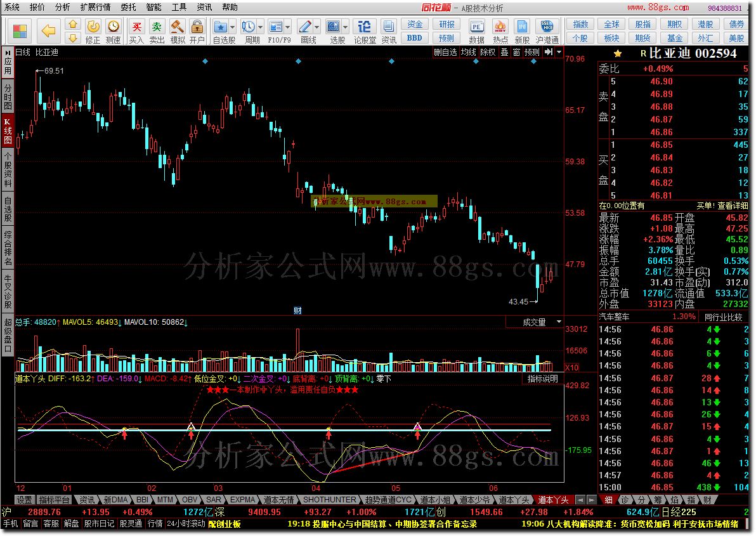756x536 pixels.
Task: Open the 买入 buy icon
Action: coord(137,27)
